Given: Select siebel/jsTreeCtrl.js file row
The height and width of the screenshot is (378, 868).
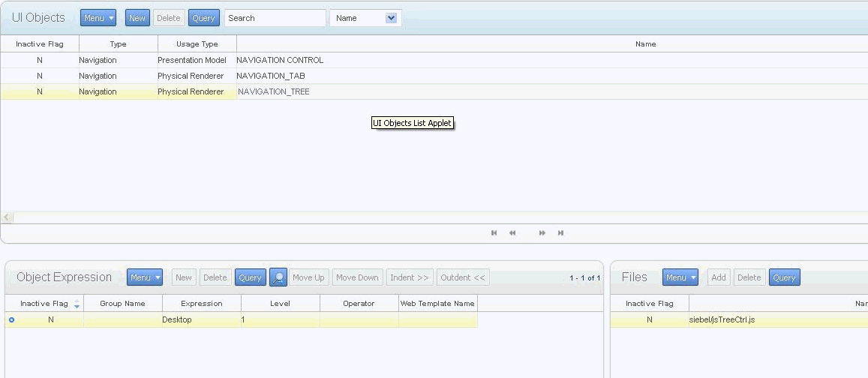Looking at the screenshot, I should (722, 320).
